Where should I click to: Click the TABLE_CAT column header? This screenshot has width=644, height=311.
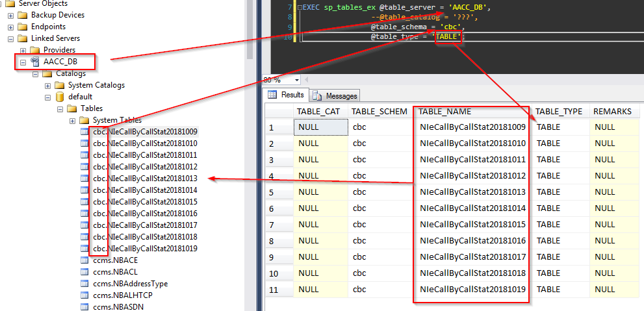tap(320, 111)
